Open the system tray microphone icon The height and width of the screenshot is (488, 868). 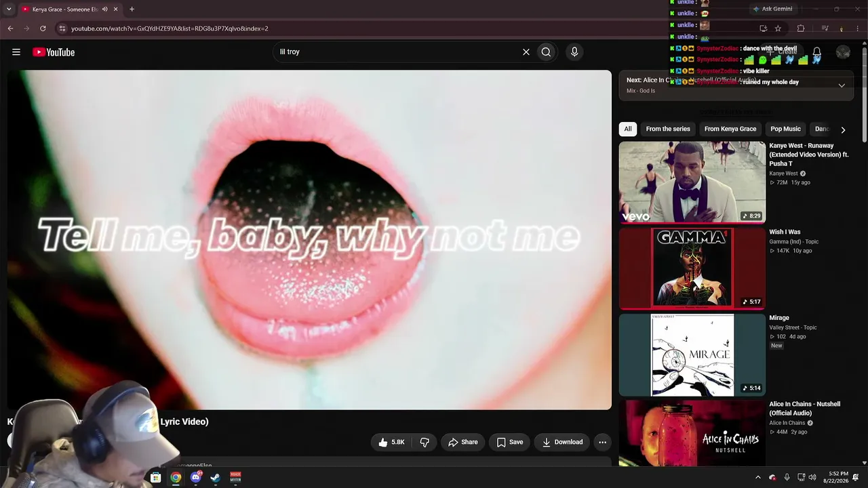pos(787,477)
